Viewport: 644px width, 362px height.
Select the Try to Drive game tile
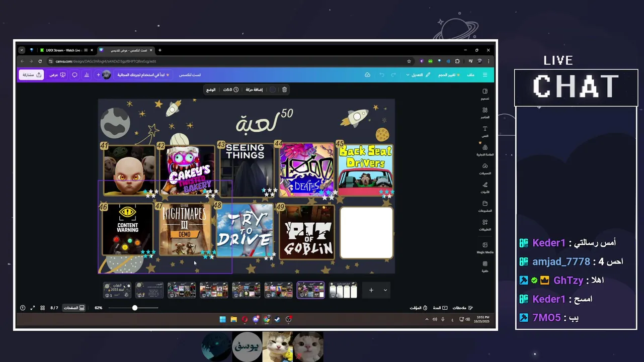(245, 231)
